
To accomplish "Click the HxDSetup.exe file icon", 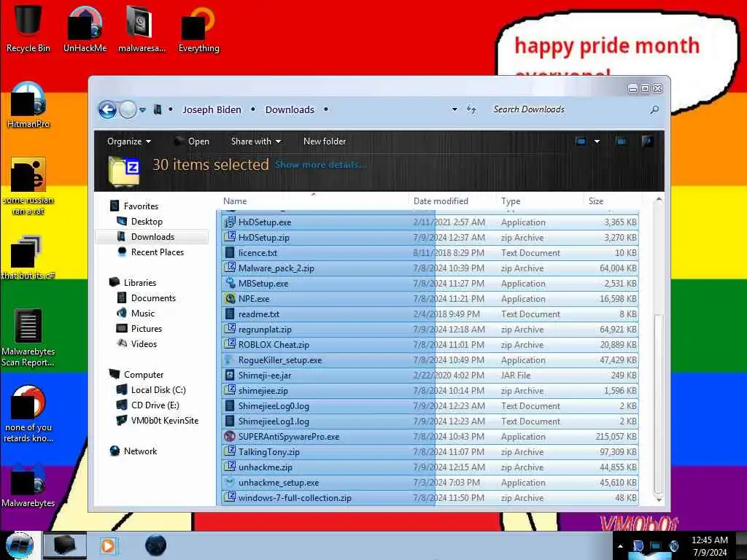I will [x=230, y=222].
